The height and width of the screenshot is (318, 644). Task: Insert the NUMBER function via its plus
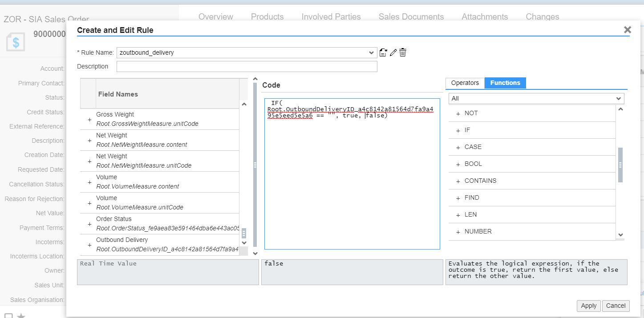[x=458, y=232]
